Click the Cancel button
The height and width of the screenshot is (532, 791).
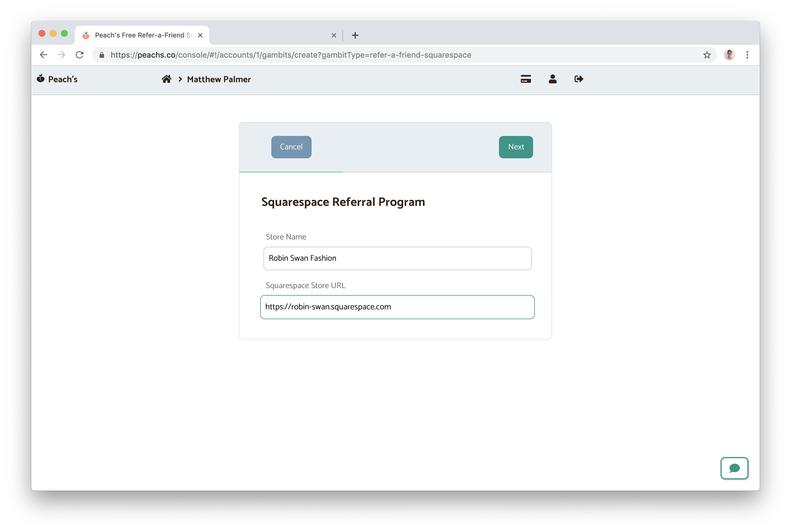[291, 147]
